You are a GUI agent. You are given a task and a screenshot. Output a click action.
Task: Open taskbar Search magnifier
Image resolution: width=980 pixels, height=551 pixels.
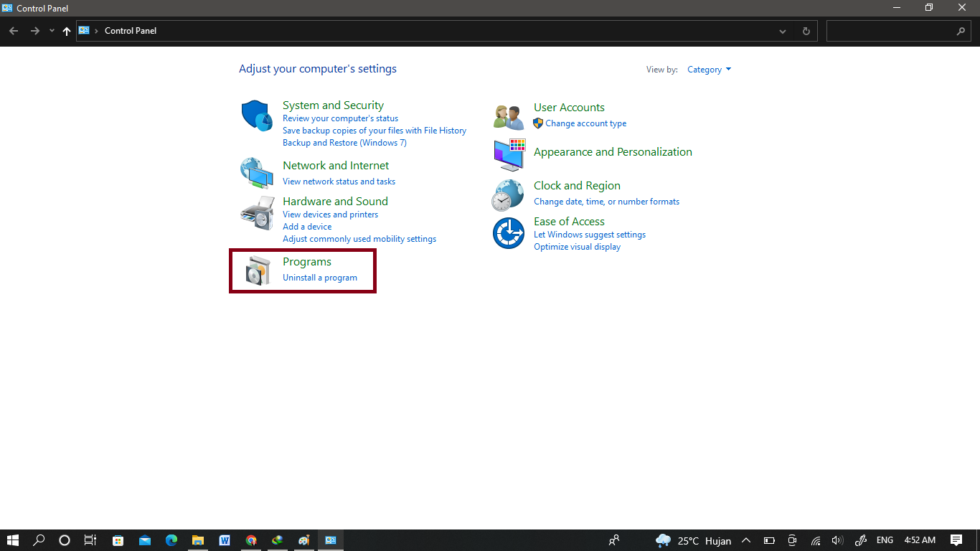pos(39,540)
